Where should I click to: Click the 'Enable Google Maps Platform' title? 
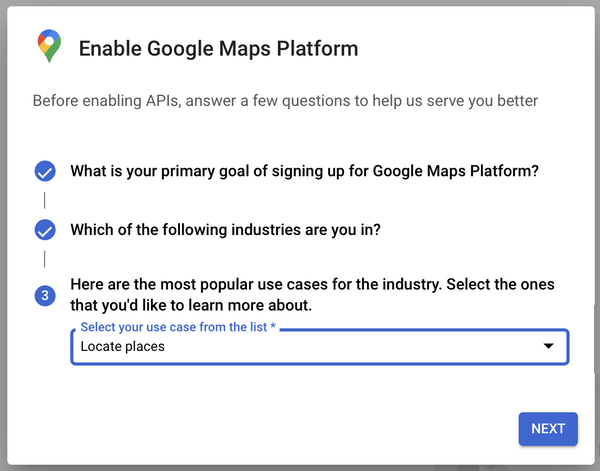(x=218, y=49)
